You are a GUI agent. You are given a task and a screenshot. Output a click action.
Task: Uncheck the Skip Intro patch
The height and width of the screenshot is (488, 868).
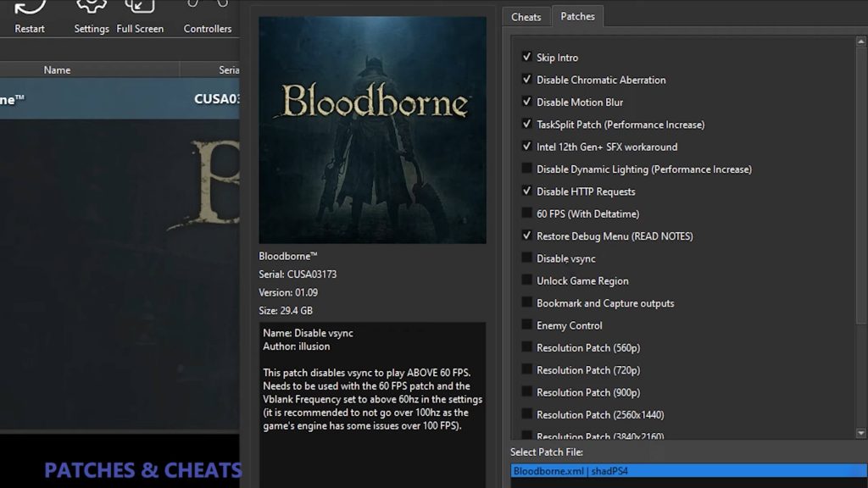click(527, 58)
